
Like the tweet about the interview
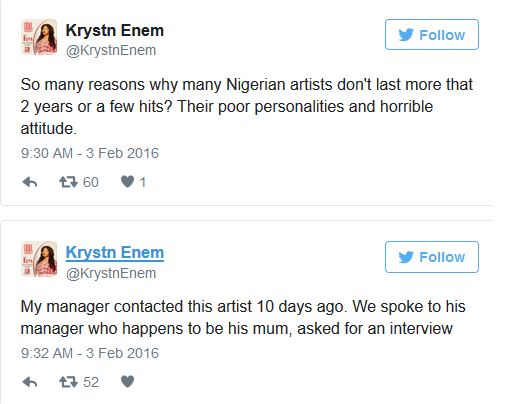pos(128,381)
